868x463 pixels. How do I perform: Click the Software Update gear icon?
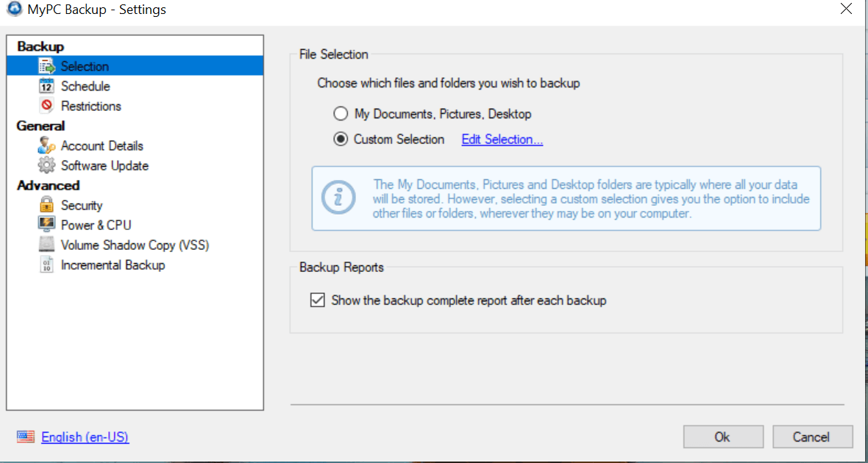46,165
